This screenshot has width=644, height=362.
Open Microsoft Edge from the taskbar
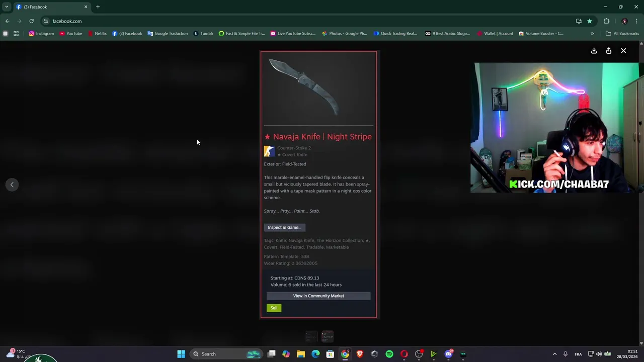[x=315, y=354]
